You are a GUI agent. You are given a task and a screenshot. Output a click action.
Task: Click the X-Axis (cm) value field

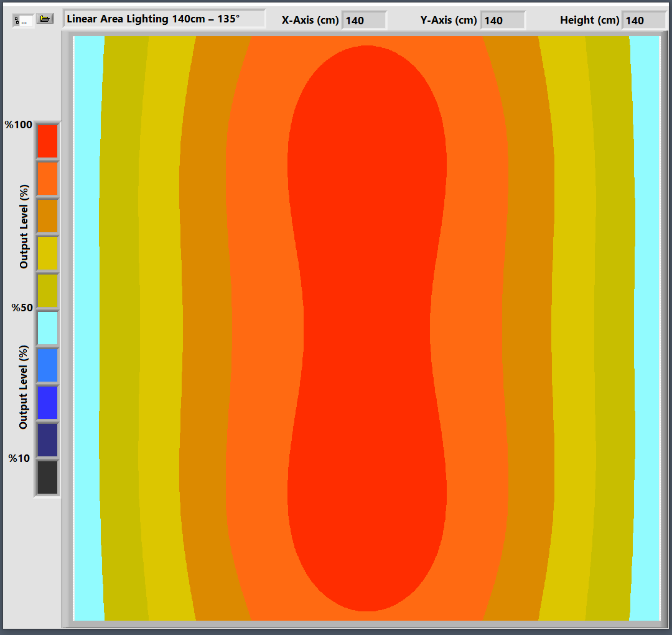pos(364,21)
